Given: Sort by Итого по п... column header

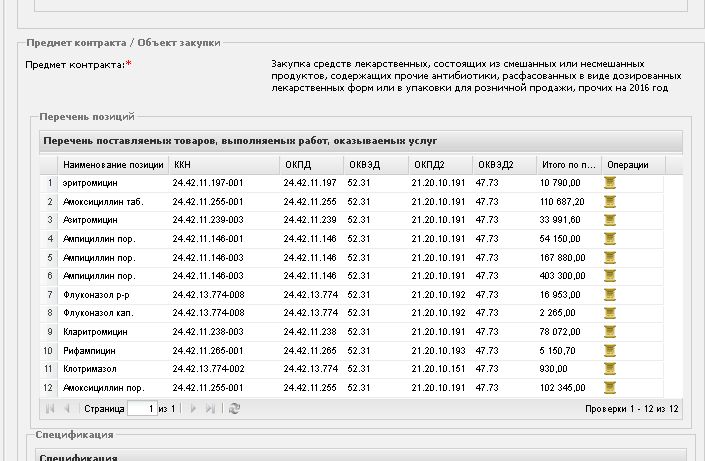Looking at the screenshot, I should point(569,165).
